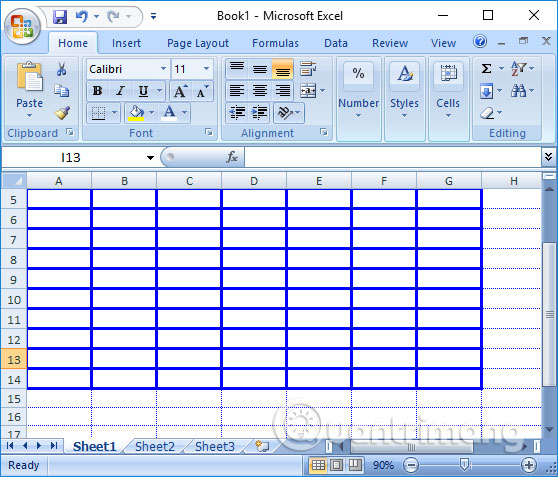The height and width of the screenshot is (477, 558).
Task: Apply Font Color letter A
Action: pos(169,113)
